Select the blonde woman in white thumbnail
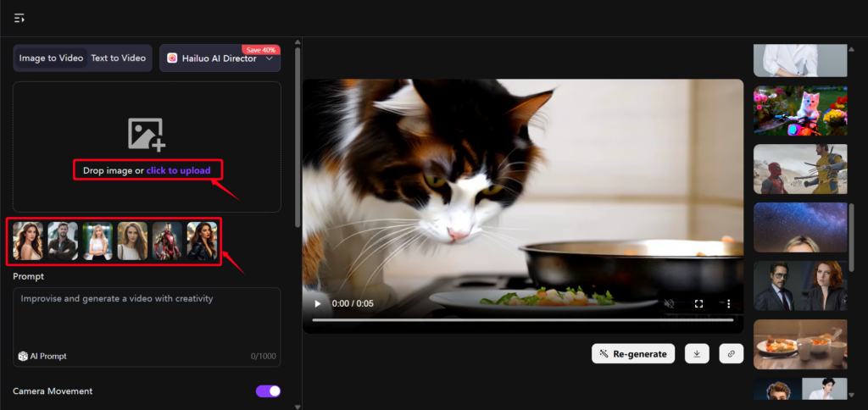868x410 pixels. point(97,241)
